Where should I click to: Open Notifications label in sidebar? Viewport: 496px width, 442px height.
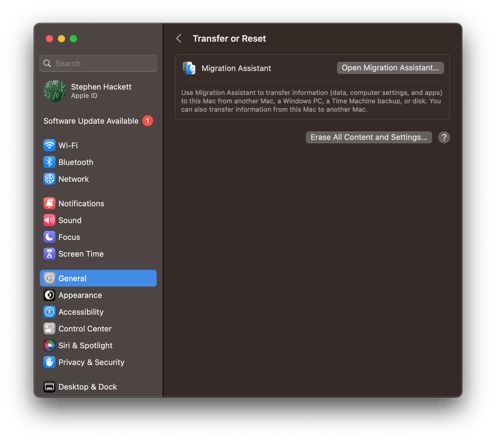[81, 204]
